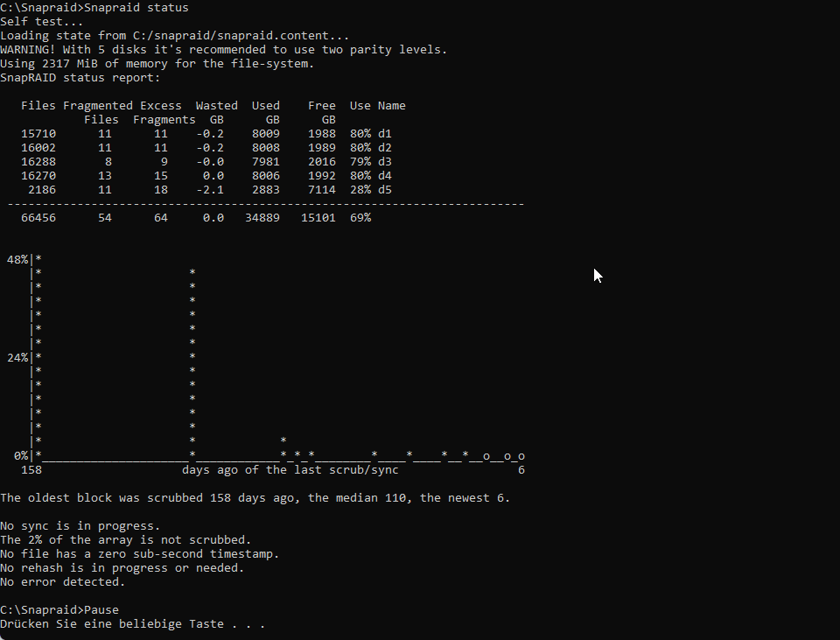840x640 pixels.
Task: Click 'No rehash is in progress or needed.'
Action: (x=122, y=567)
